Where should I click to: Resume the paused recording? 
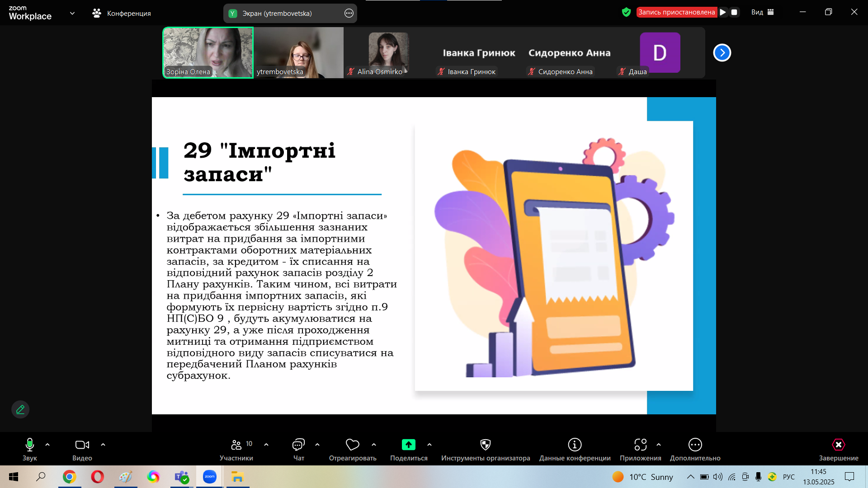coord(723,12)
